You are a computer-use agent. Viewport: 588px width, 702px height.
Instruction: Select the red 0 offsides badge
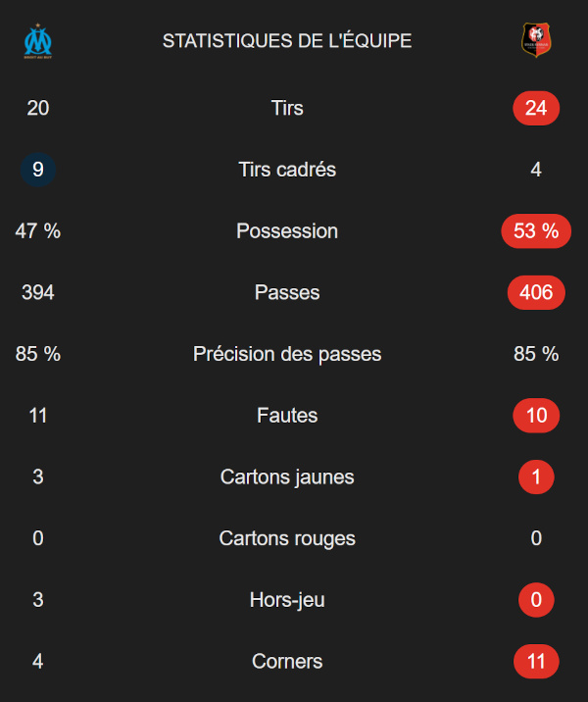pyautogui.click(x=536, y=600)
